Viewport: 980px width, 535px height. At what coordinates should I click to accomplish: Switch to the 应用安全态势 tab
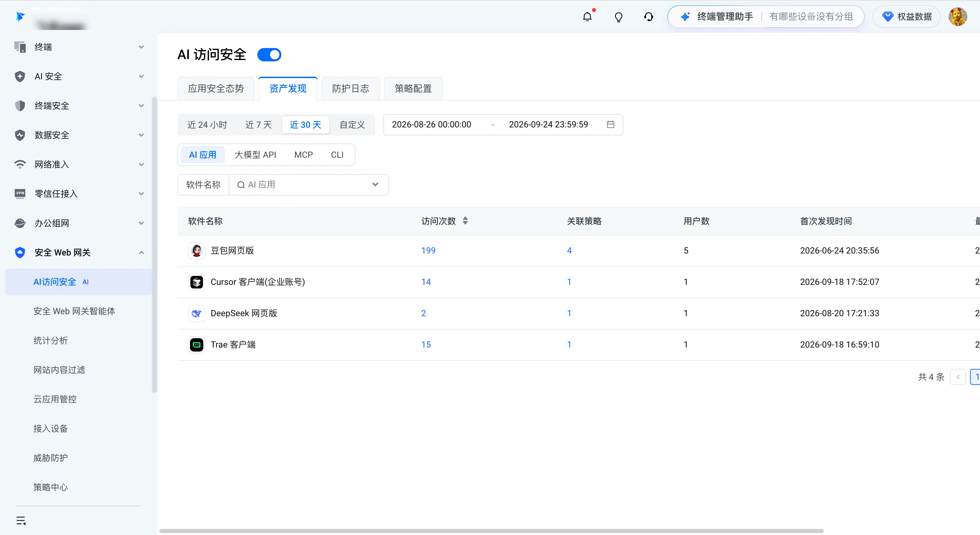coord(216,89)
